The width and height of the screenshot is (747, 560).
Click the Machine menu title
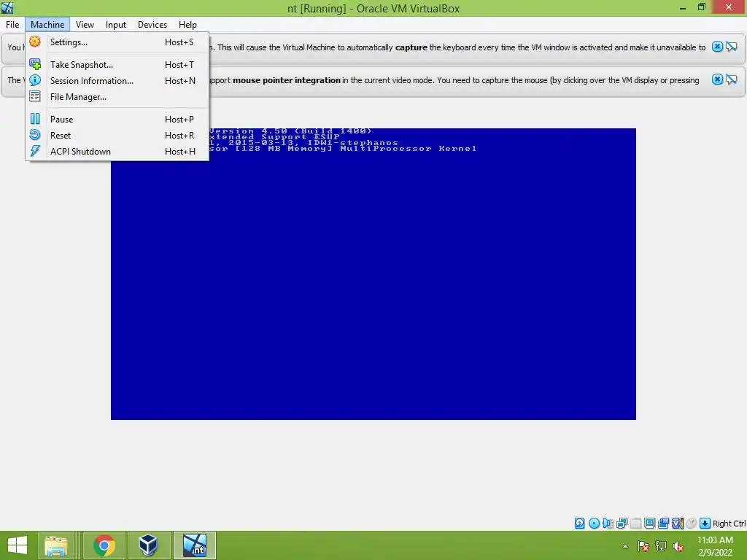point(47,24)
